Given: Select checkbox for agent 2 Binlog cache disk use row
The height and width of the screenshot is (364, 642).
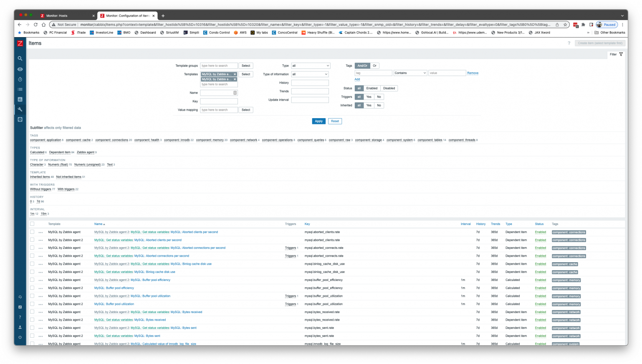Looking at the screenshot, I should [32, 272].
